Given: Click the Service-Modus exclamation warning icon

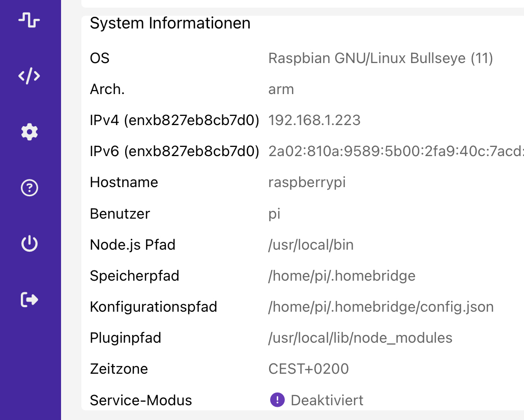Looking at the screenshot, I should (277, 400).
